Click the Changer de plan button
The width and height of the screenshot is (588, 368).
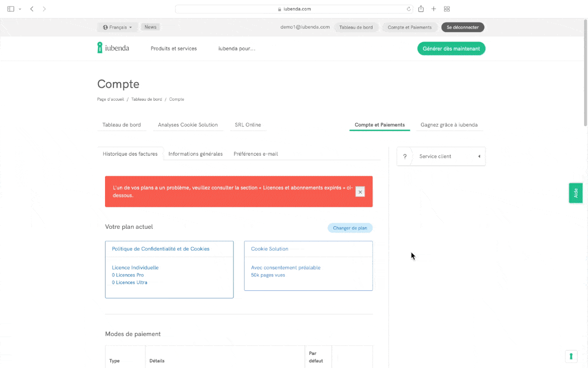coord(349,228)
